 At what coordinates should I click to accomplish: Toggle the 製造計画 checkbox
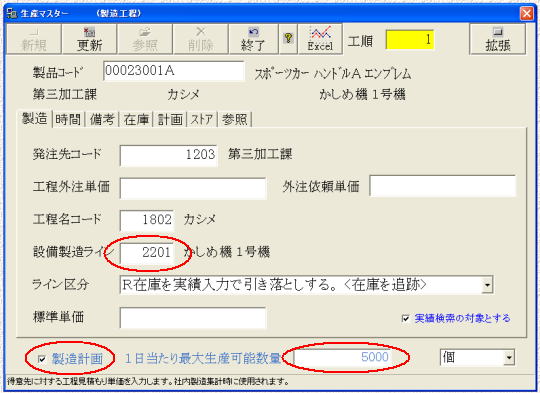coord(42,359)
